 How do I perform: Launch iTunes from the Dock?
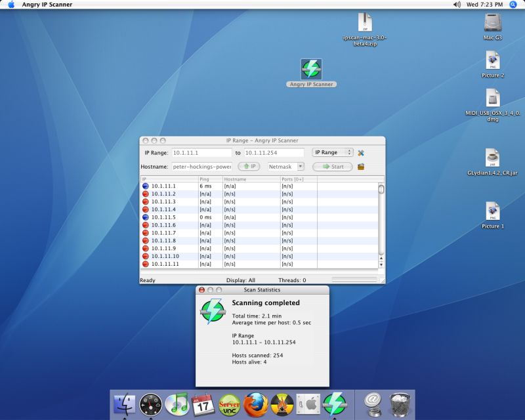177,405
